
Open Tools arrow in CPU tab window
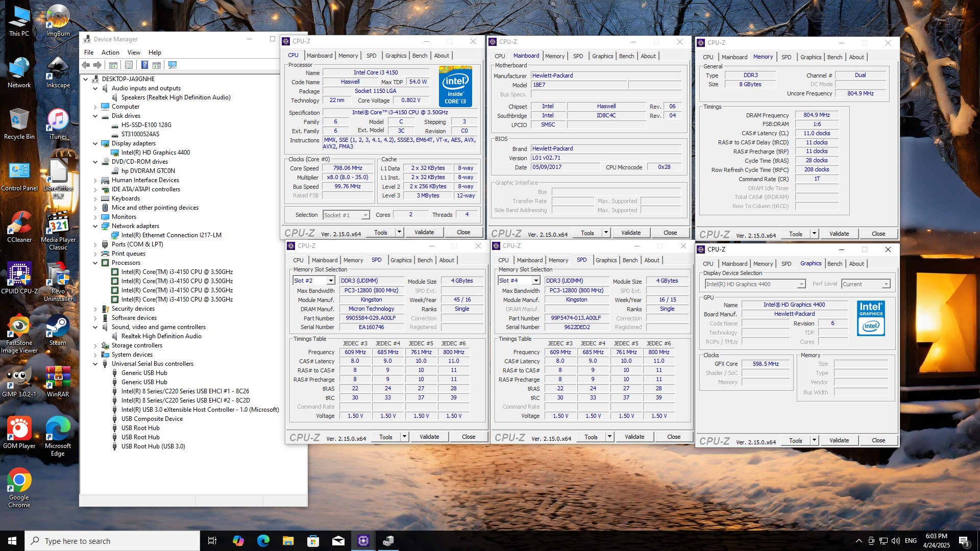(x=399, y=232)
